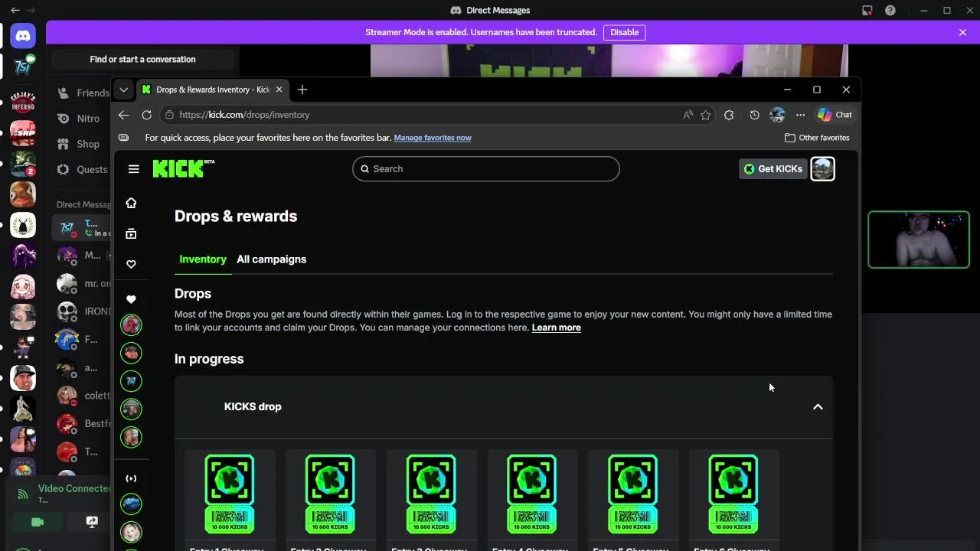Open the Learn more link

point(557,328)
